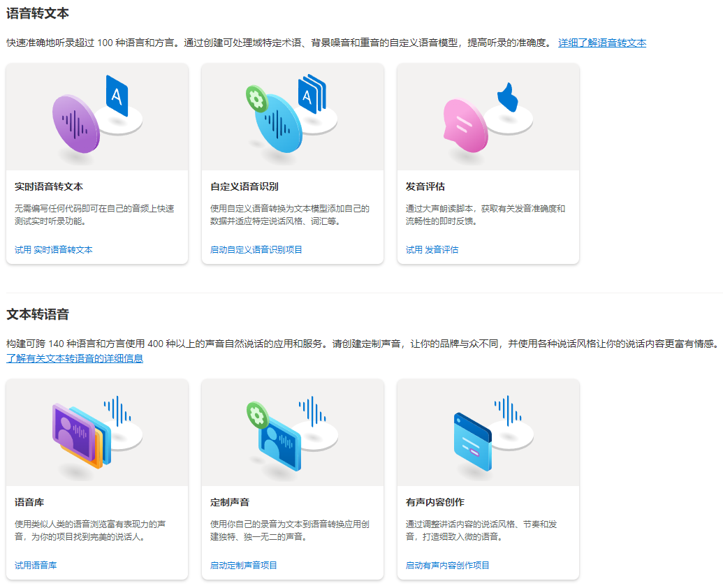The image size is (723, 588).
Task: Click 试用 发音评估 link
Action: coord(432,249)
